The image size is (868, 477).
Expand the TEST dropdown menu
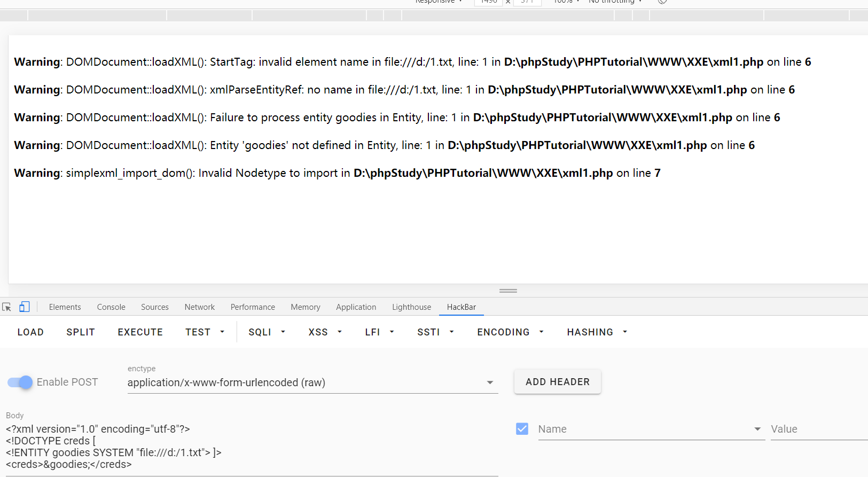(x=205, y=332)
